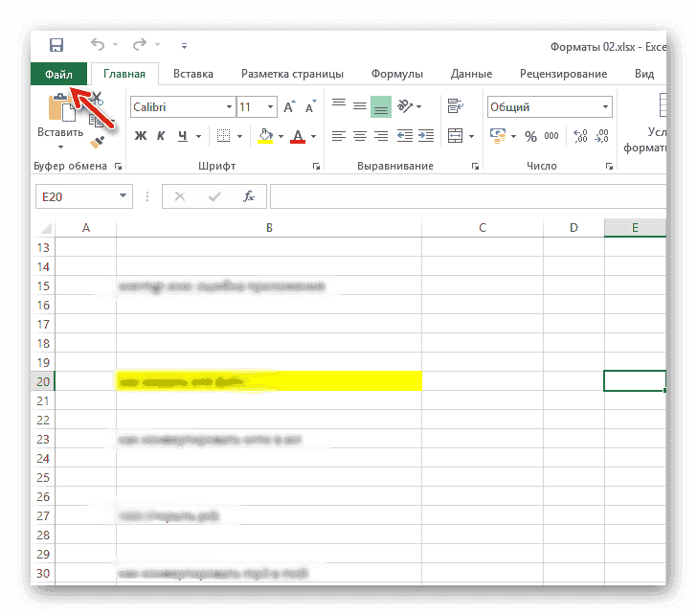Open the font size 11 dropdown
Image resolution: width=697 pixels, height=616 pixels.
point(270,106)
